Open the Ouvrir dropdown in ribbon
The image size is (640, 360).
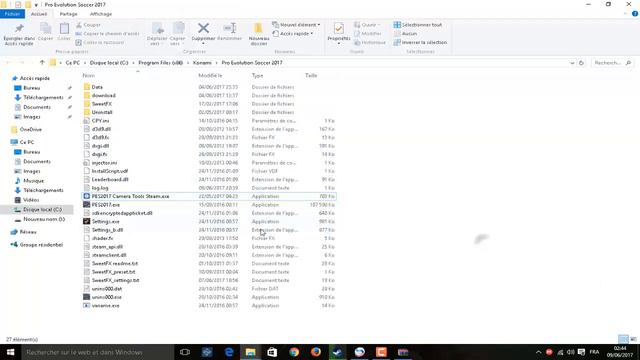pos(367,25)
